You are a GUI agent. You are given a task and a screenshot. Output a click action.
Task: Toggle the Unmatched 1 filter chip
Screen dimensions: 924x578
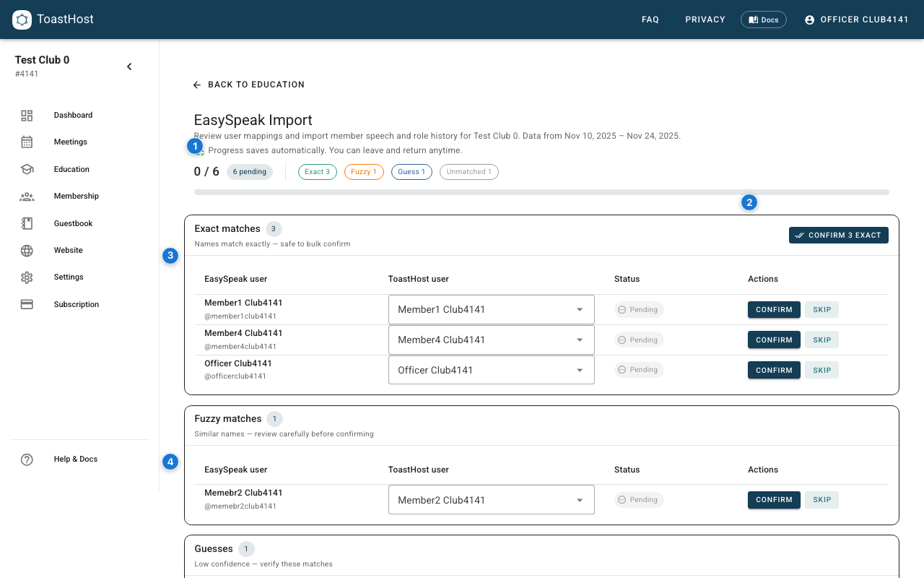tap(468, 171)
